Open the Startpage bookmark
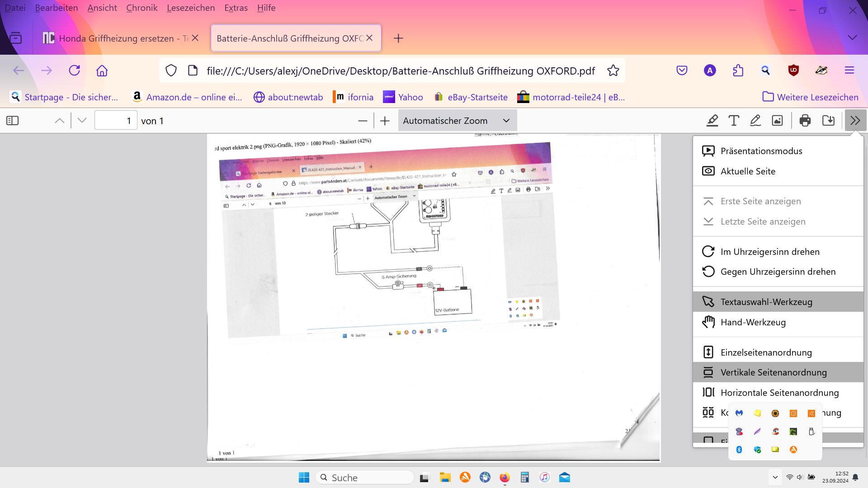Viewport: 868px width, 488px height. coord(65,97)
